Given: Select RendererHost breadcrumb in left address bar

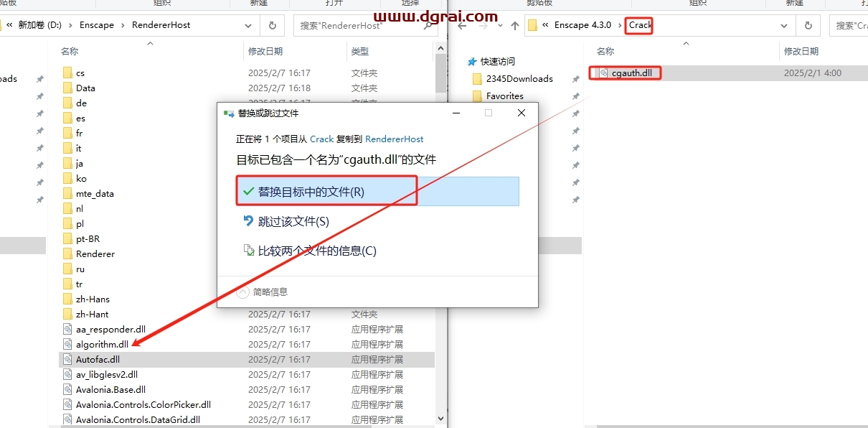Looking at the screenshot, I should [x=161, y=25].
